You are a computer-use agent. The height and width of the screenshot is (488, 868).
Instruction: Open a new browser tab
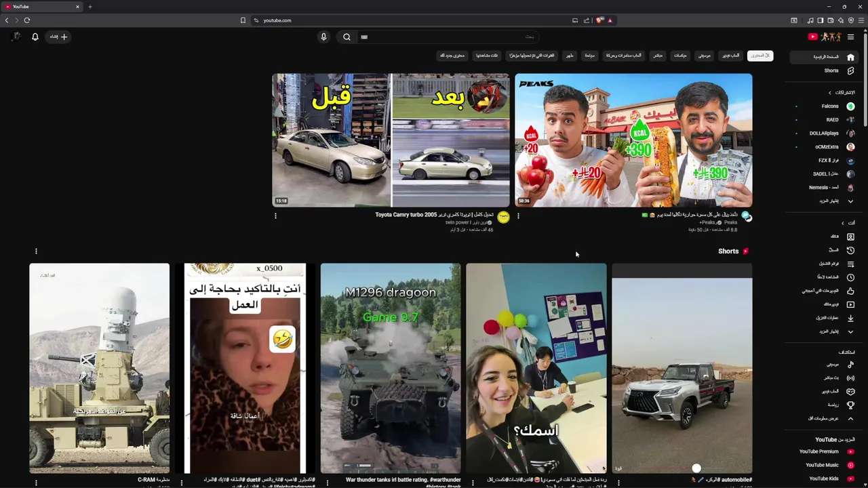[x=90, y=7]
